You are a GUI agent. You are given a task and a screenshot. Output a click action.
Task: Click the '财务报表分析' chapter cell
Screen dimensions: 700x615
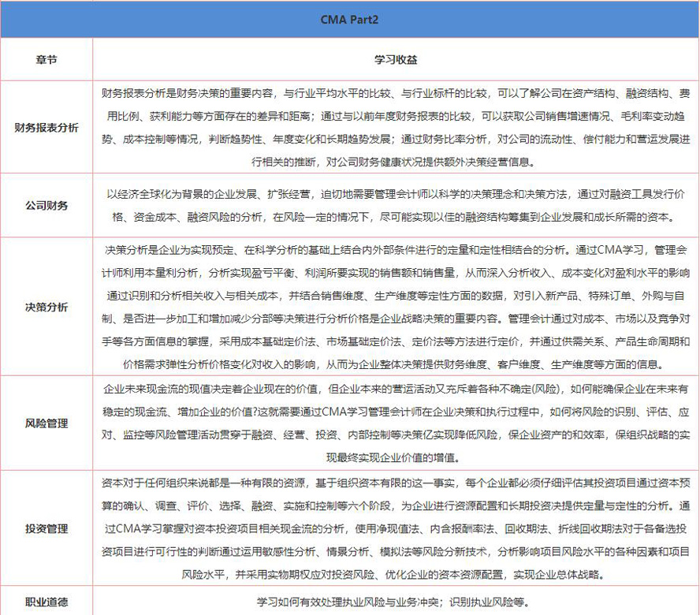tap(47, 128)
